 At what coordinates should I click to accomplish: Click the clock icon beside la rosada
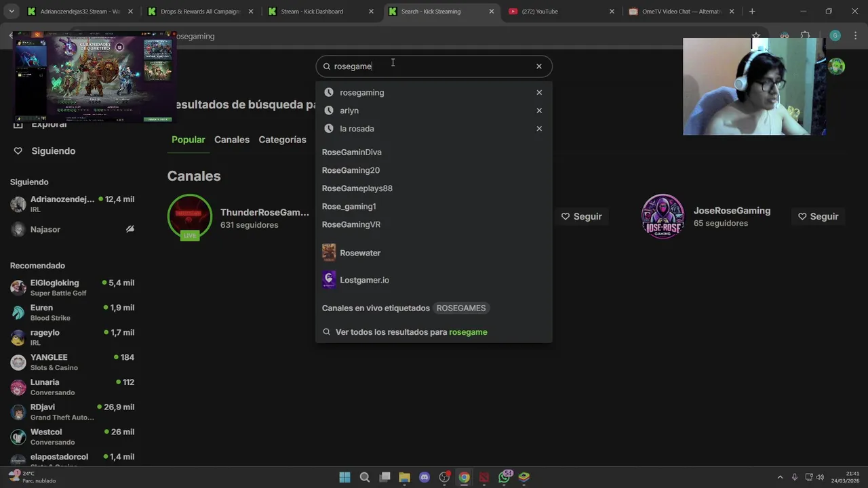(x=329, y=129)
